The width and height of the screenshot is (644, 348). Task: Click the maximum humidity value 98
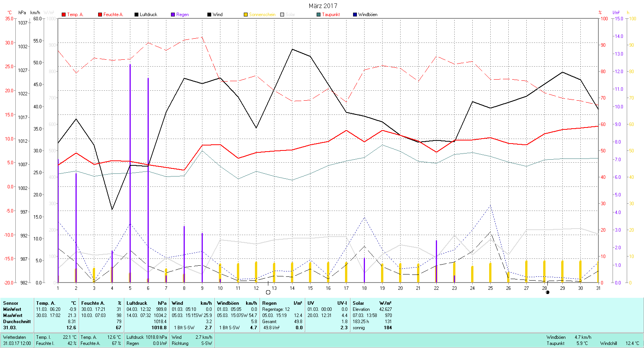click(119, 315)
